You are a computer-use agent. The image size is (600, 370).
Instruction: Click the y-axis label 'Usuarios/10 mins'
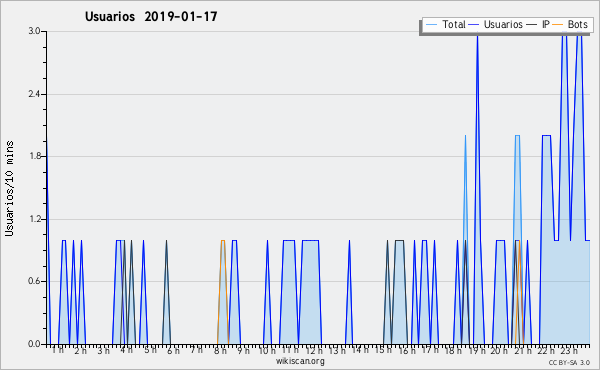click(x=9, y=188)
